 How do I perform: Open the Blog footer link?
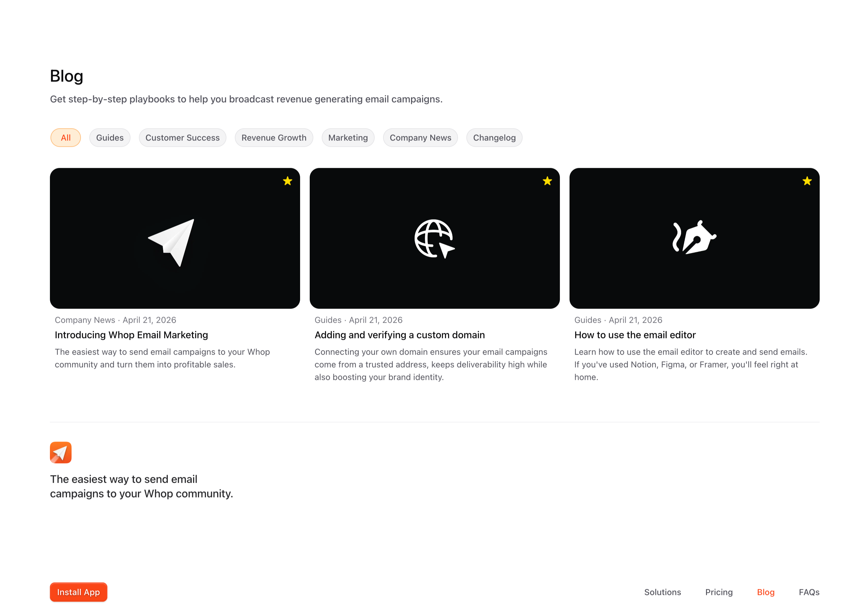point(766,592)
